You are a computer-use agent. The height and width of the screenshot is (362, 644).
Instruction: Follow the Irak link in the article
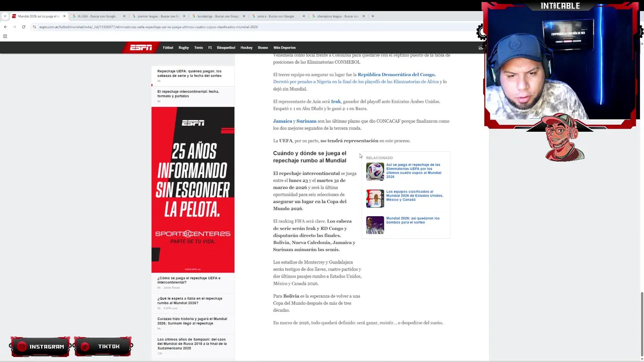[x=336, y=102]
